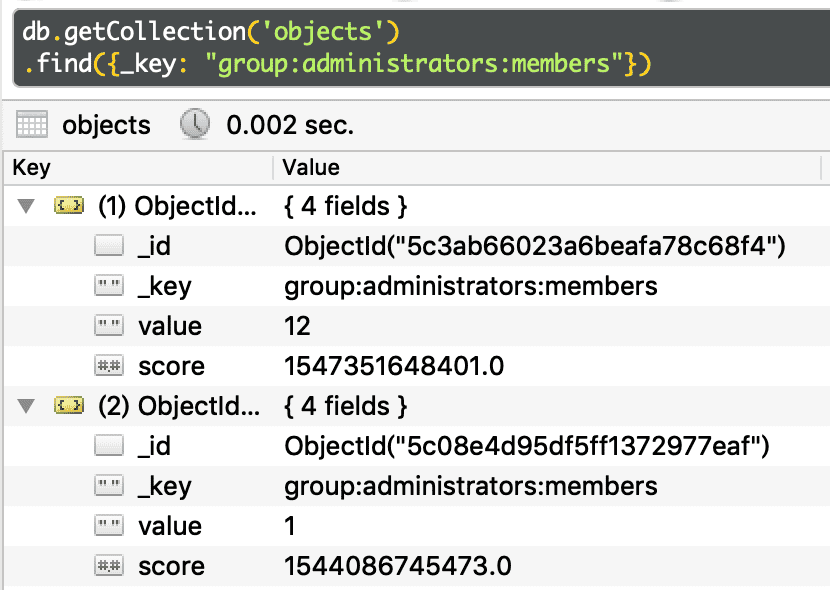Click string icon beside value 1 row
830x590 pixels.
108,527
